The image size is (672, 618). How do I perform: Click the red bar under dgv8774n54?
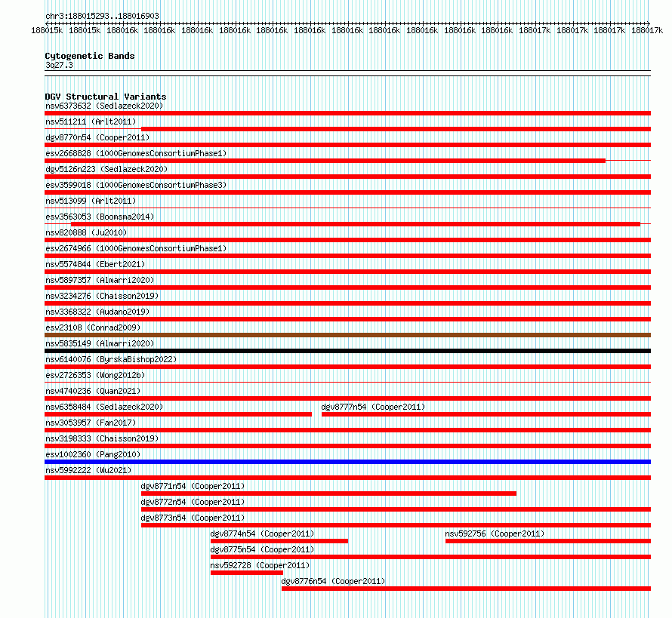(279, 541)
